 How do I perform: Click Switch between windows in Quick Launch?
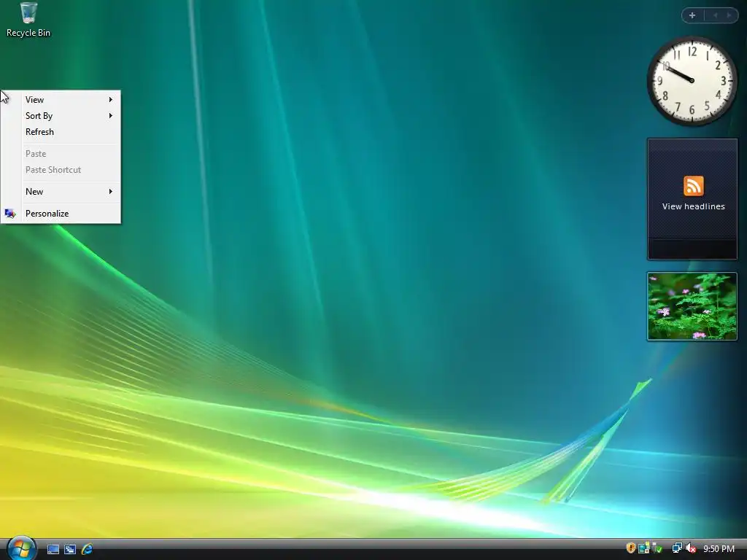coord(70,549)
